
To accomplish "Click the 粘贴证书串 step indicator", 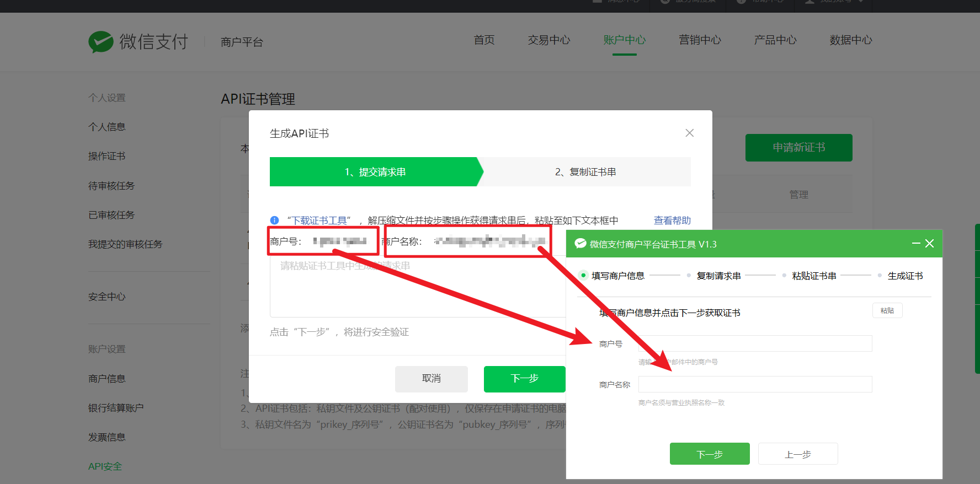I will [809, 276].
